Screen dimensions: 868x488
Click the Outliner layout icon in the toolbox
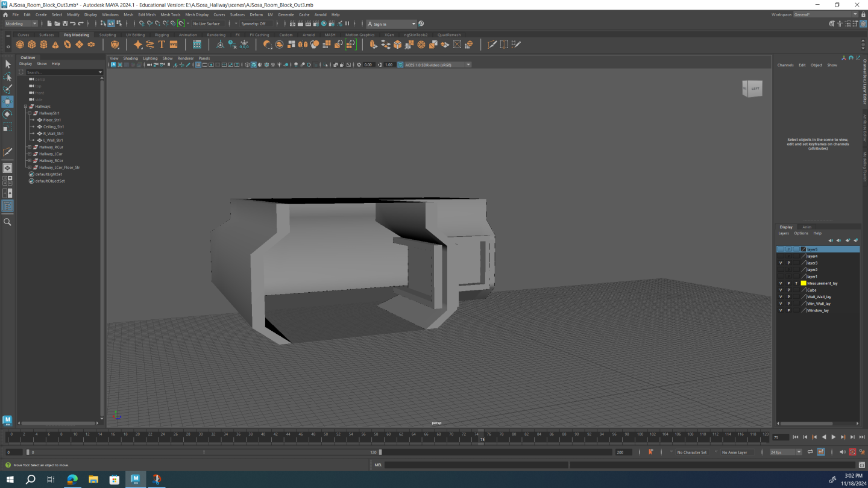point(7,206)
